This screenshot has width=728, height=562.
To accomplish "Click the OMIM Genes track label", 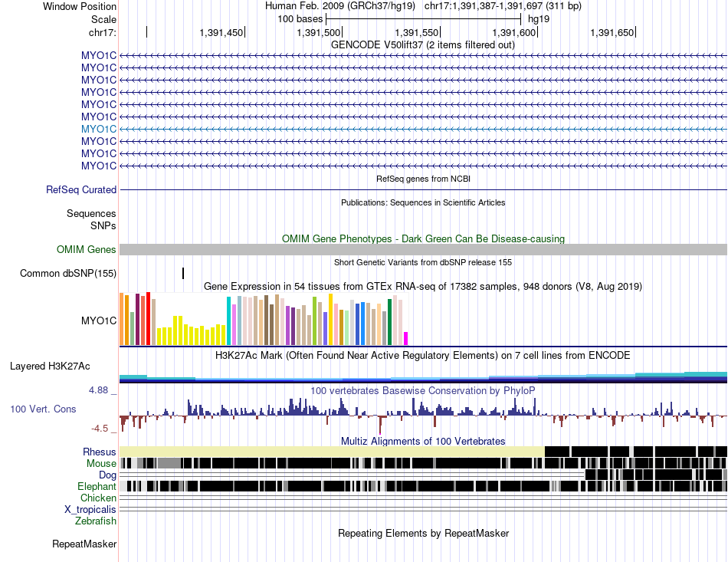I will pos(86,249).
